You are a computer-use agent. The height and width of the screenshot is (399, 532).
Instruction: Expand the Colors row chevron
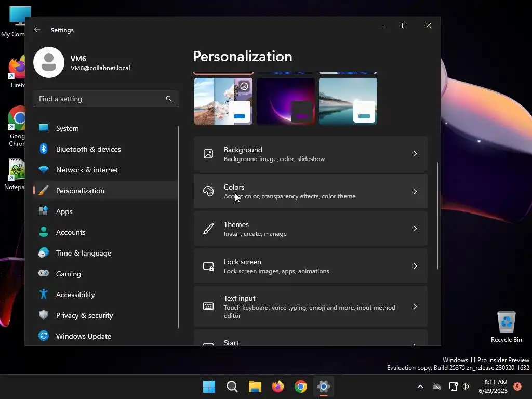(415, 191)
